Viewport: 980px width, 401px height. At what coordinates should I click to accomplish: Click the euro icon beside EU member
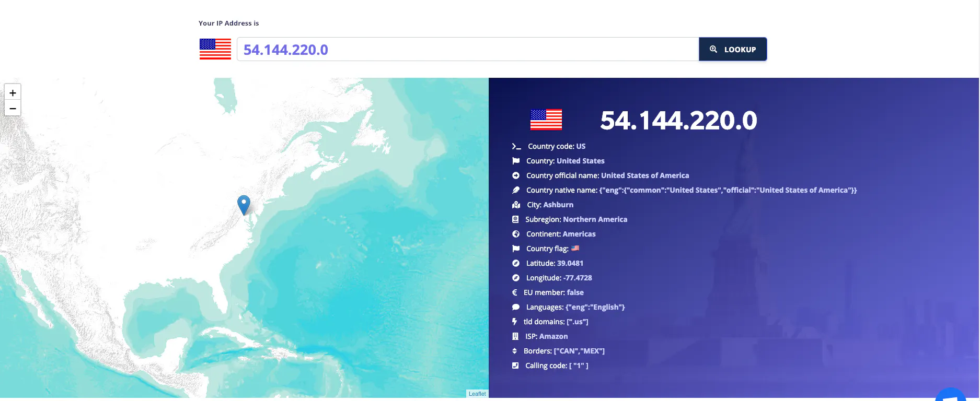tap(515, 292)
